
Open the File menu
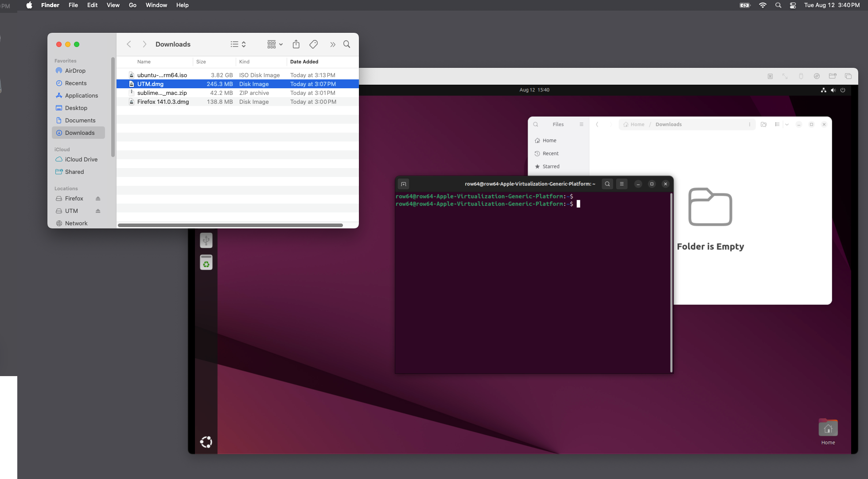tap(73, 5)
